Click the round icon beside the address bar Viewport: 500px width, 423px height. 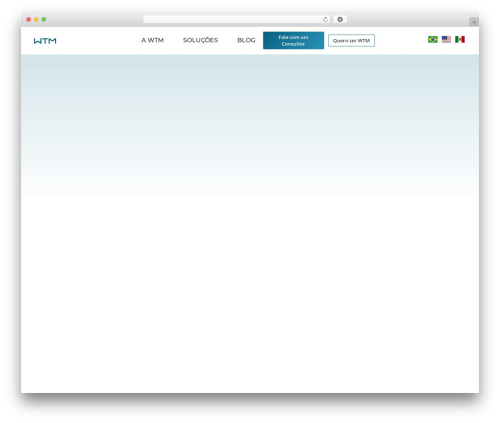[340, 19]
